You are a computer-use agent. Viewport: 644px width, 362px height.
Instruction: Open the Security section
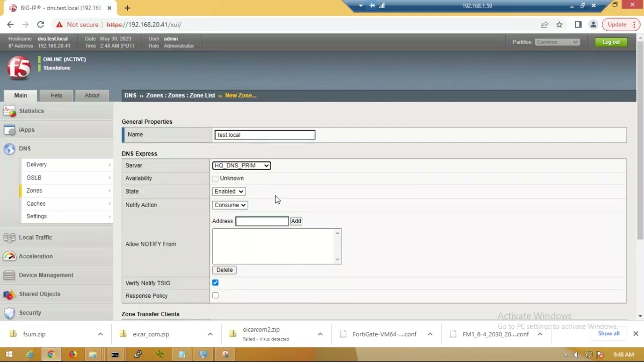point(30,313)
